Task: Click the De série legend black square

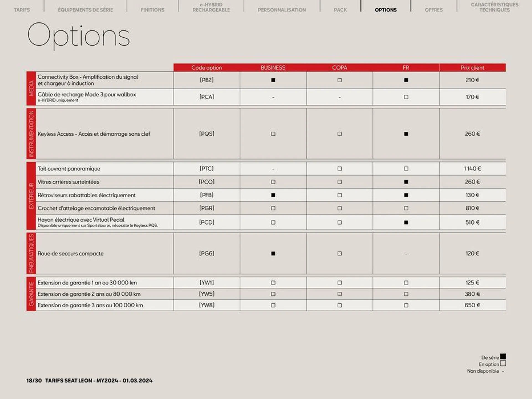Action: pyautogui.click(x=503, y=357)
